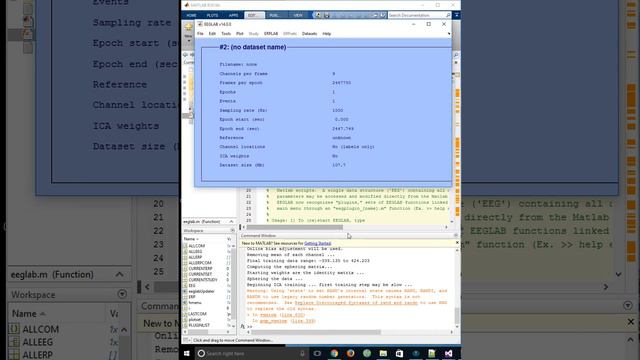
Task: Select PLUGINLIST in the Workspace list
Action: pyautogui.click(x=199, y=325)
